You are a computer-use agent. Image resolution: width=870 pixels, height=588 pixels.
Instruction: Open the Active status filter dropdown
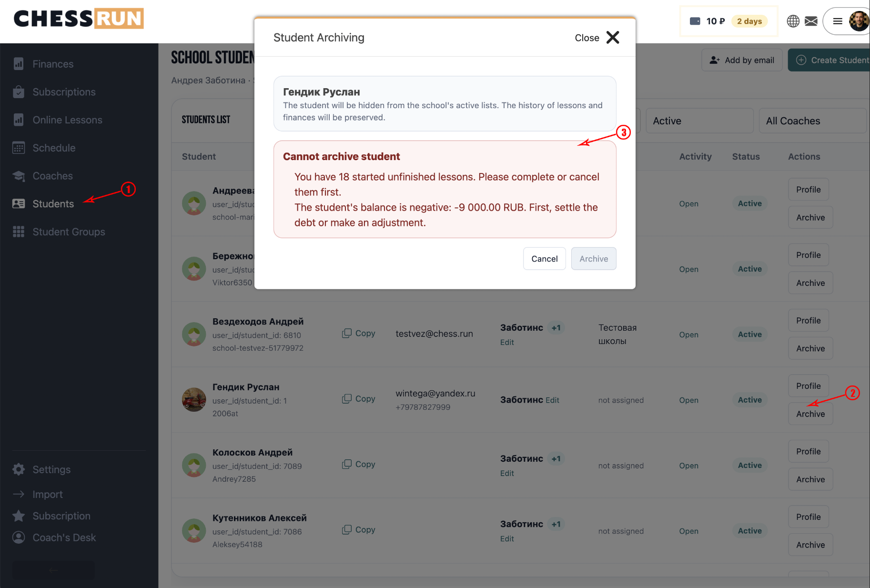[x=699, y=121]
